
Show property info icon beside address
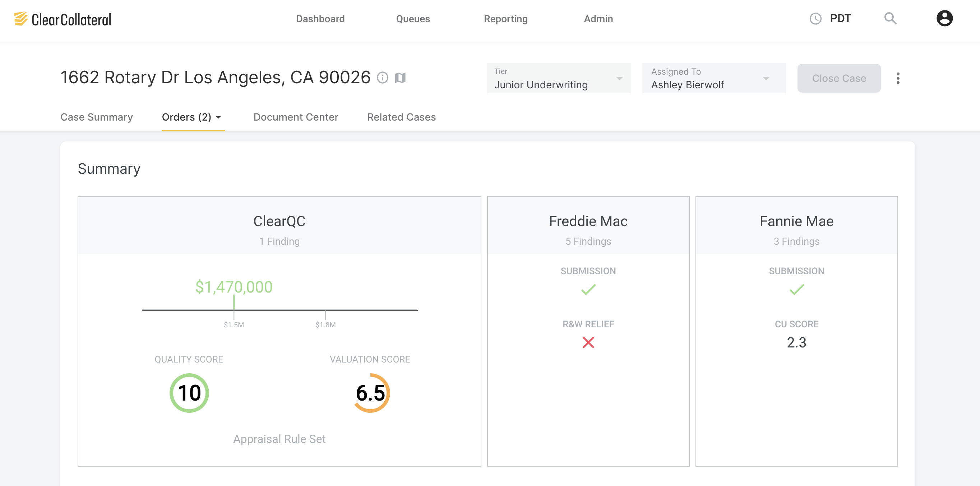382,78
